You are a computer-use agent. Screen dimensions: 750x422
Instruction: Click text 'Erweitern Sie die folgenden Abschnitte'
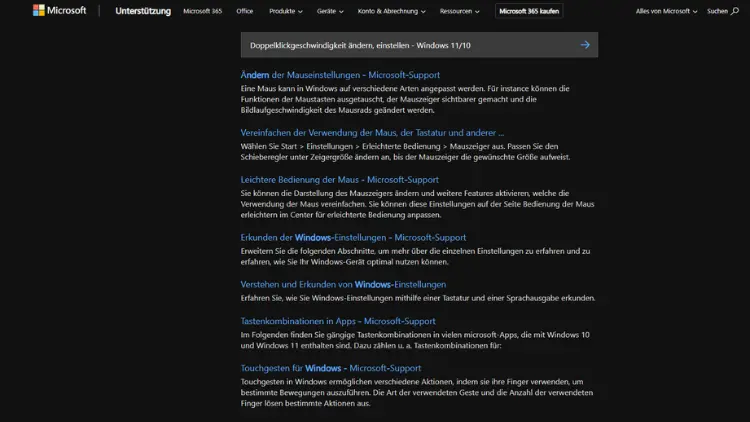point(308,251)
